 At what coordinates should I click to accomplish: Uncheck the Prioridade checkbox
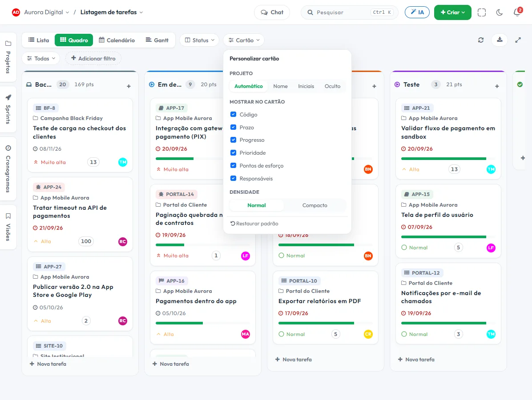pos(233,152)
